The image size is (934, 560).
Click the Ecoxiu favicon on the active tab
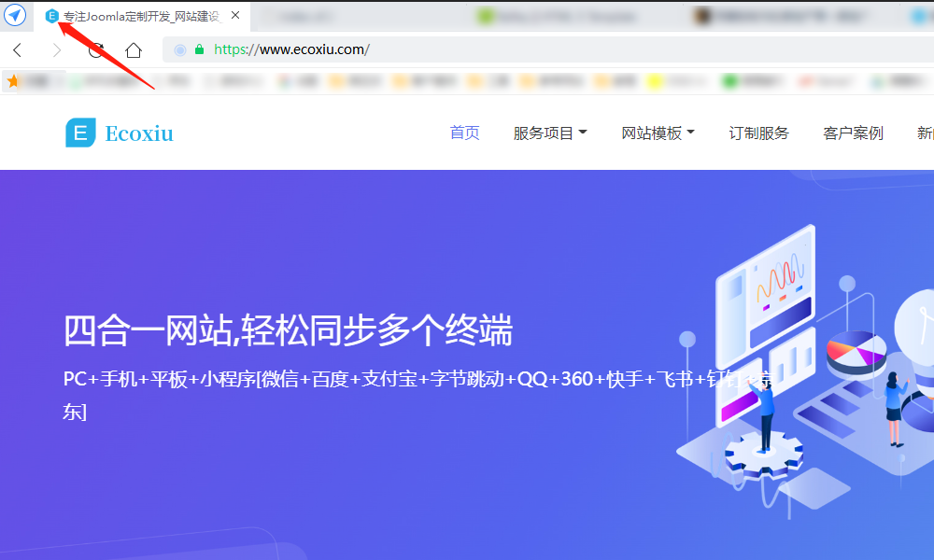click(52, 17)
